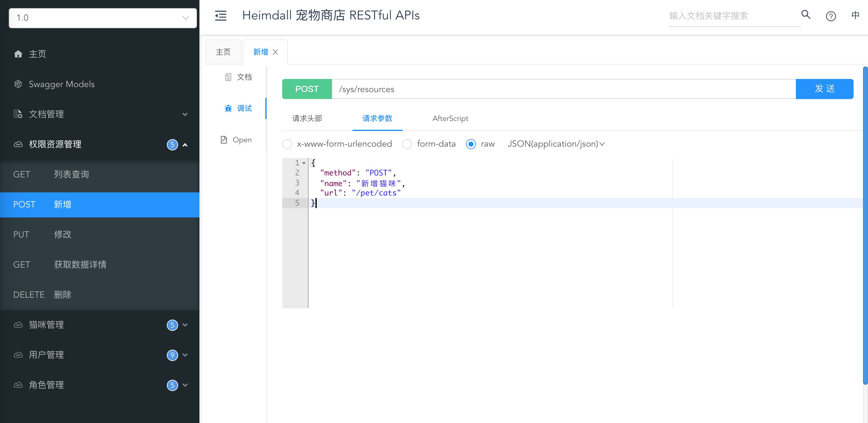
Task: Open the 文档 side tab
Action: pyautogui.click(x=238, y=77)
